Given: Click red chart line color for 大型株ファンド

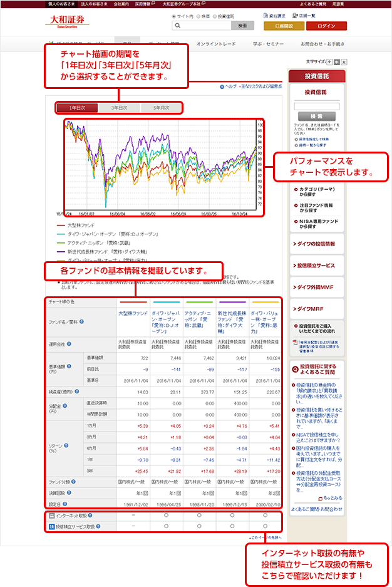Looking at the screenshot, I should pyautogui.click(x=133, y=302).
